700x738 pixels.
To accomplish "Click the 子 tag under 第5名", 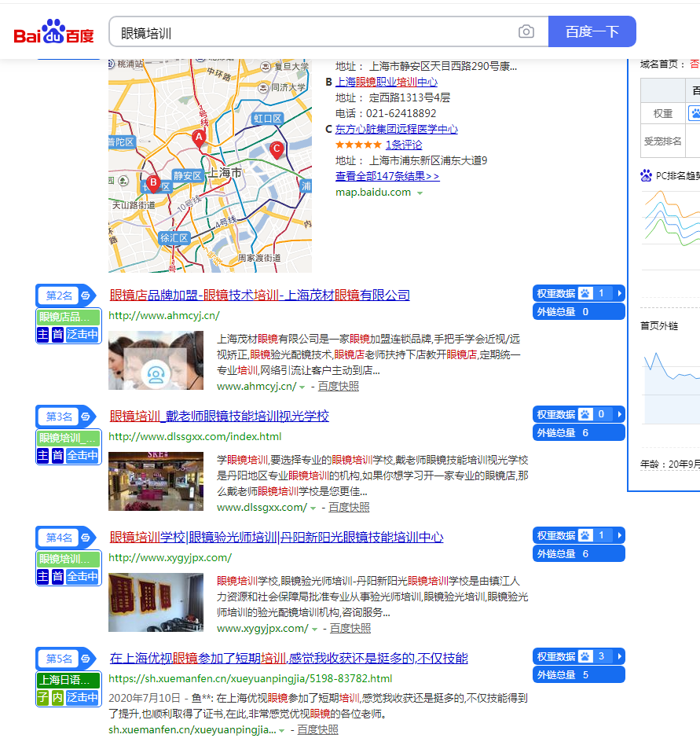I will click(x=42, y=697).
